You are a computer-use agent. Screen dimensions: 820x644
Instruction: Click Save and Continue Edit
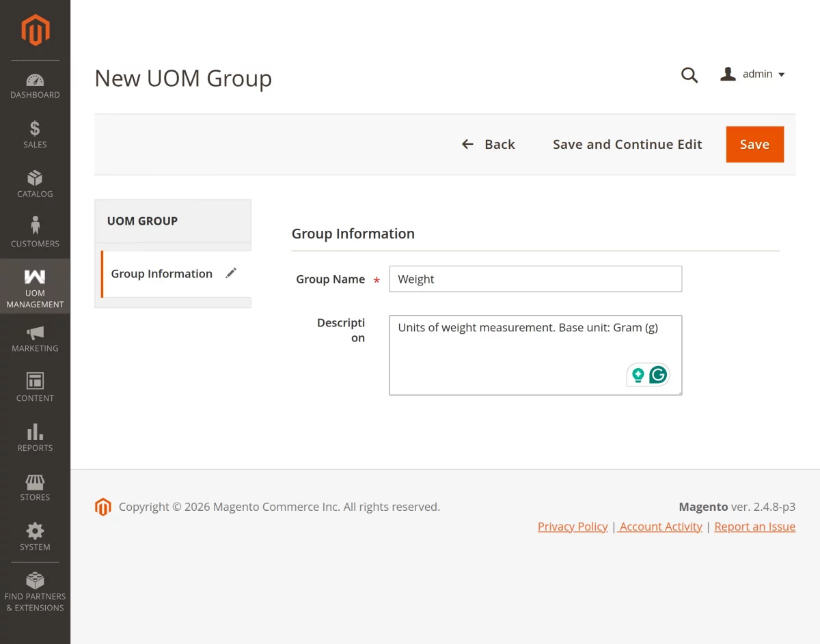pyautogui.click(x=627, y=144)
